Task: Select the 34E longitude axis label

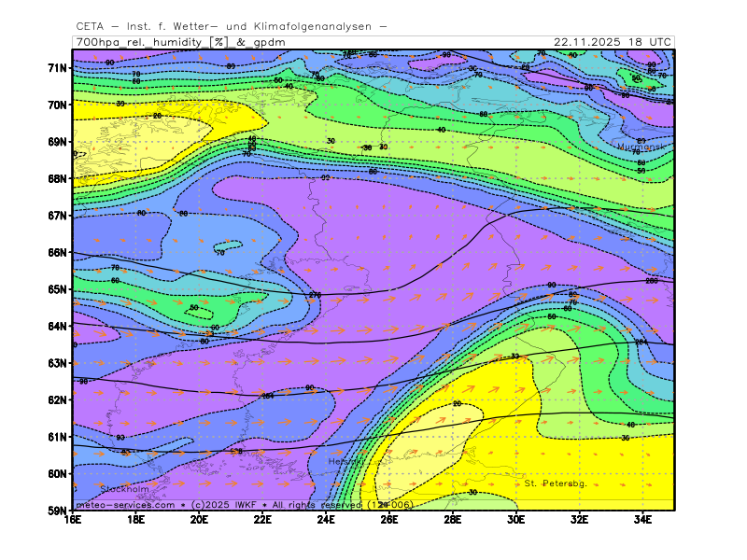Action: pos(642,520)
